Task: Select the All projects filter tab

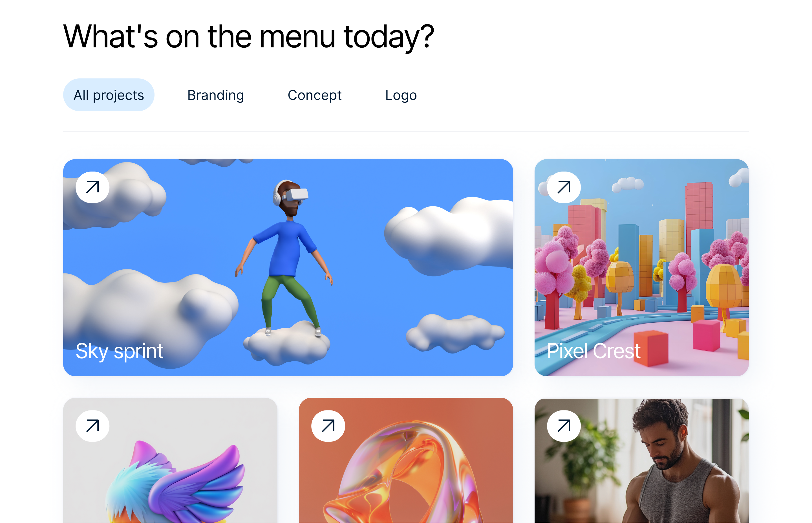Action: point(109,95)
